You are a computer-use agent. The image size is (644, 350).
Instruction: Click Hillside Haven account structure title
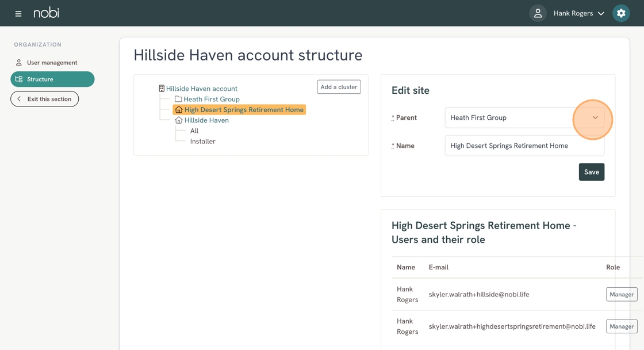click(x=248, y=55)
